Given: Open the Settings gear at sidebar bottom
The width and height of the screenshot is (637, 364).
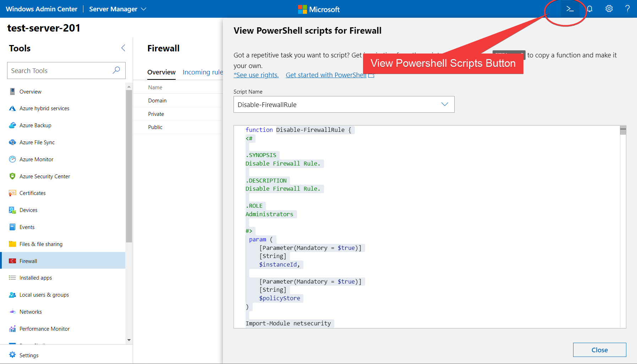Looking at the screenshot, I should pos(12,355).
